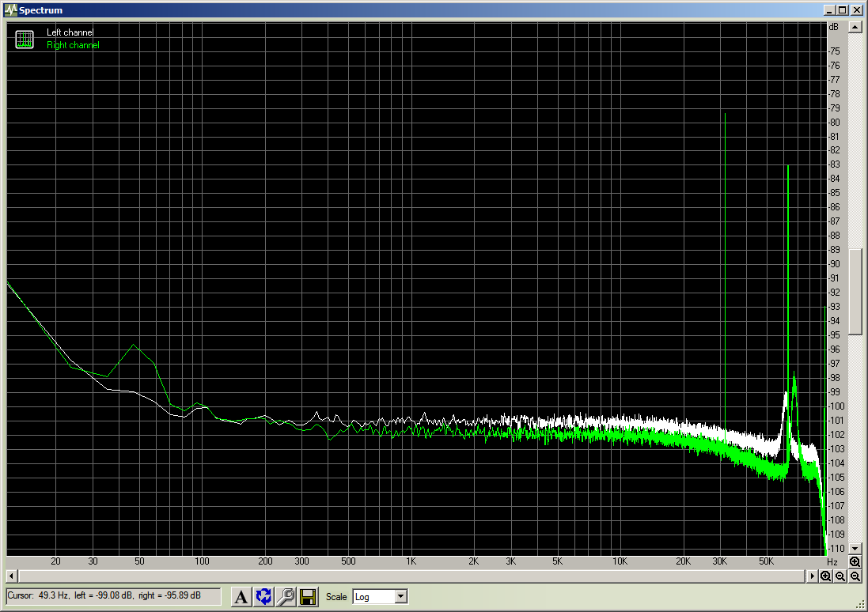This screenshot has width=868, height=612.
Task: Zoom in on the frequency axis
Action: pos(825,576)
